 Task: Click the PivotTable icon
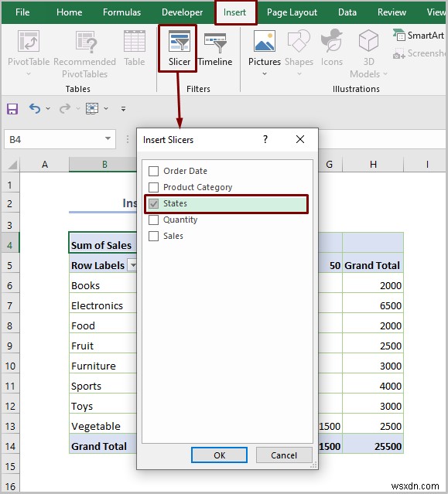tap(29, 41)
